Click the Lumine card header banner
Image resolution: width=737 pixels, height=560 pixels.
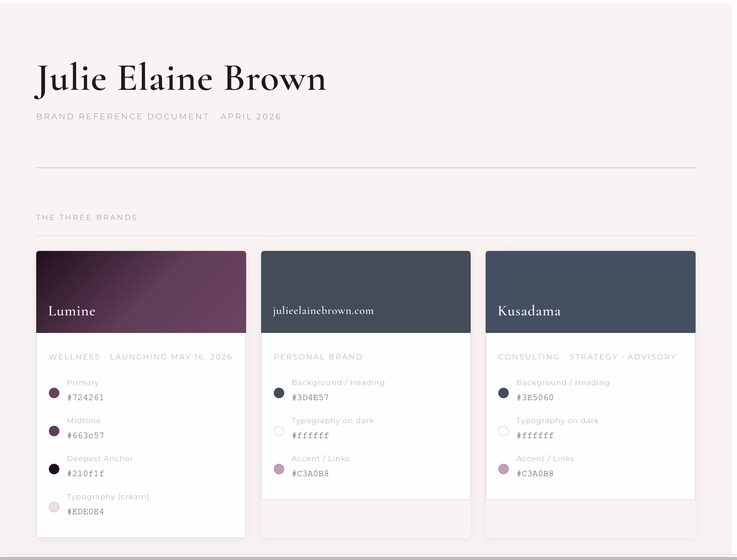click(x=141, y=292)
